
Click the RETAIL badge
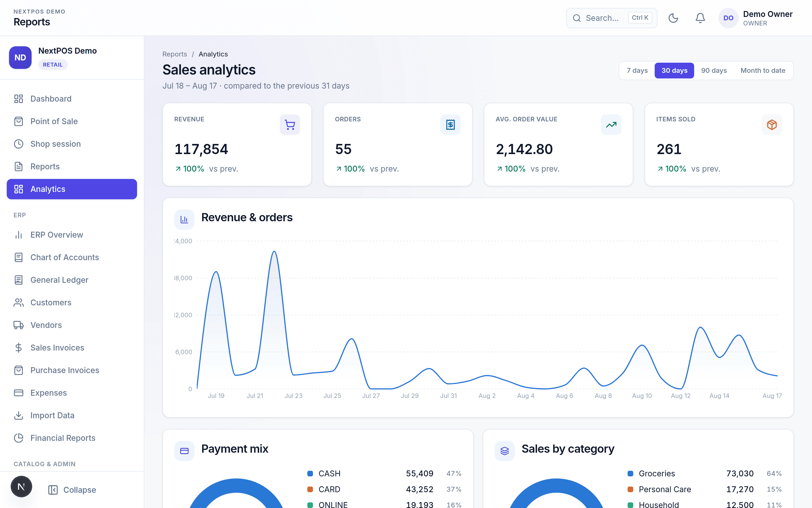[53, 65]
